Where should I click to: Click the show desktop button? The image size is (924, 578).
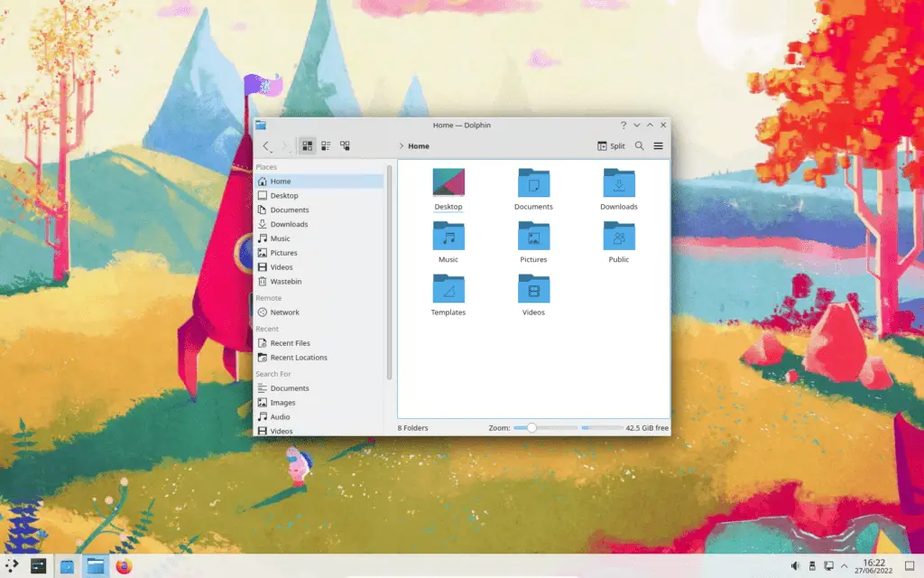[x=910, y=566]
